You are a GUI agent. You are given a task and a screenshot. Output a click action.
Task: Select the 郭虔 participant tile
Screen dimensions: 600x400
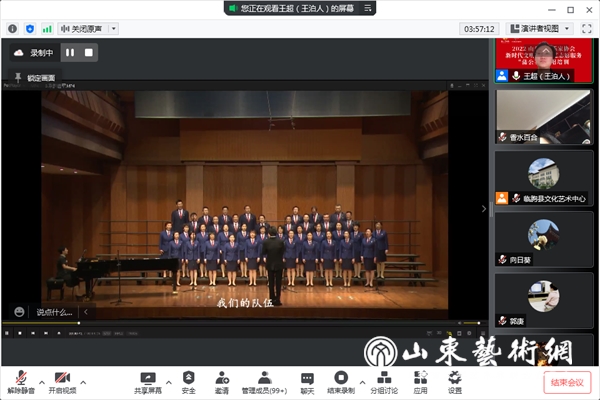(543, 300)
